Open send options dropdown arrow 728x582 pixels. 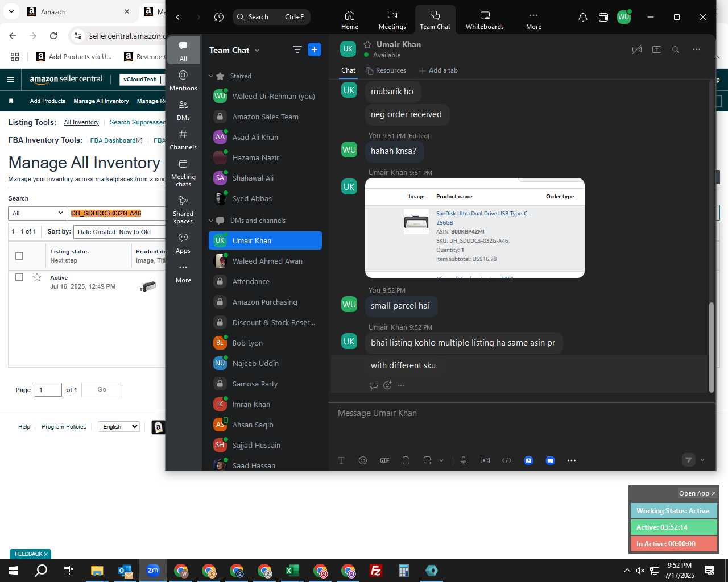click(x=702, y=460)
